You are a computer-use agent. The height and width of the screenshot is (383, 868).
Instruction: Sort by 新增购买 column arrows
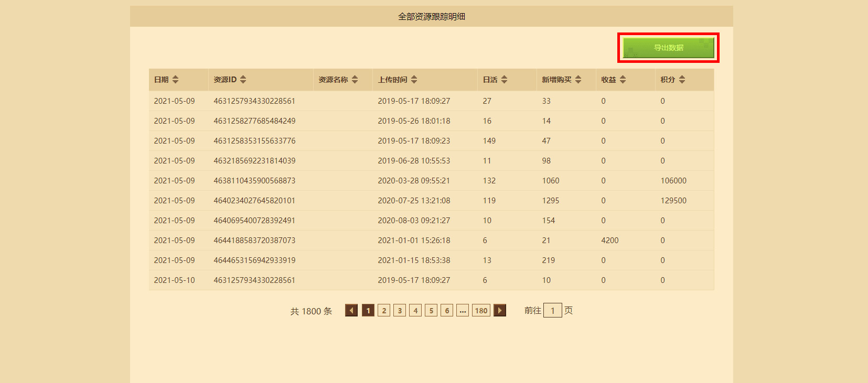tap(578, 80)
